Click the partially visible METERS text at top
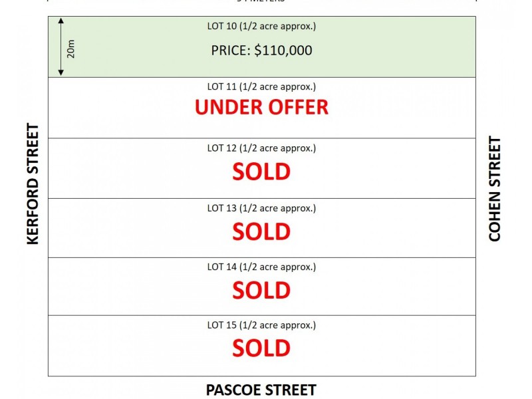 click(x=261, y=1)
